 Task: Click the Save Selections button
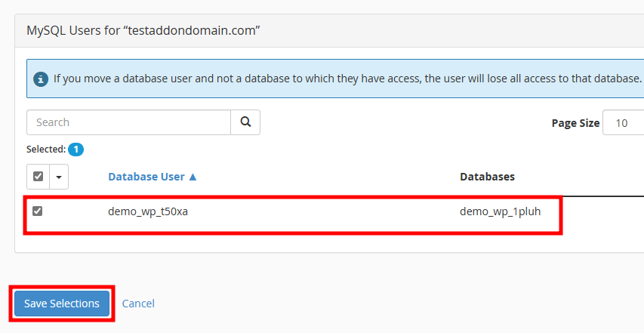[x=62, y=304]
